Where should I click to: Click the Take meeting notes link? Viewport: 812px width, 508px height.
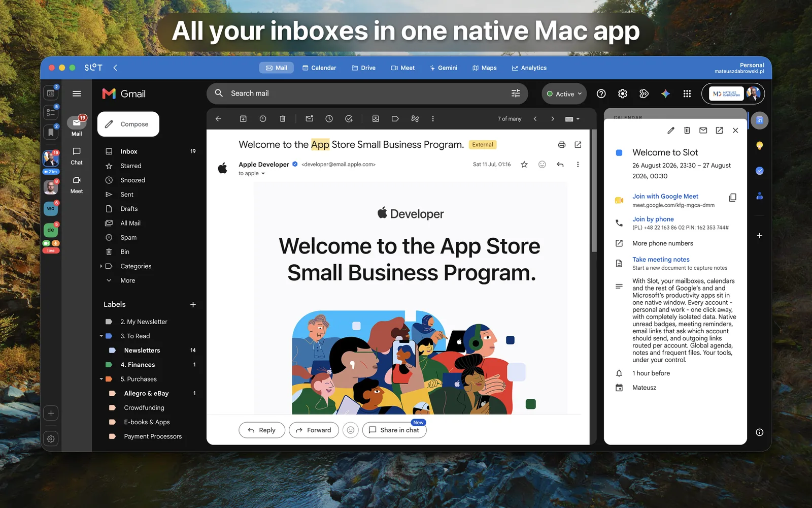coord(661,260)
